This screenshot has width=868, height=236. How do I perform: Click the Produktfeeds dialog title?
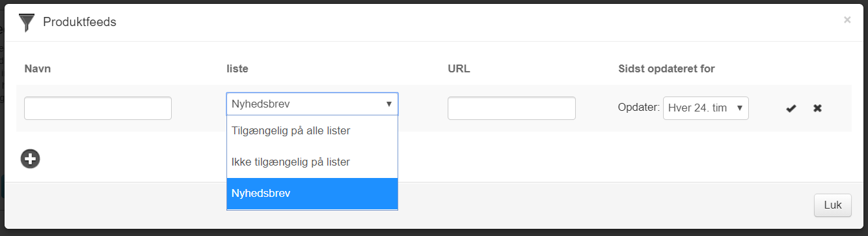(79, 22)
